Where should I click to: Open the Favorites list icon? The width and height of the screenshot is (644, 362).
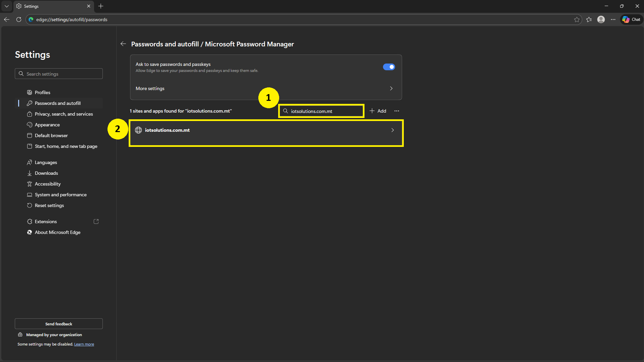coord(589,19)
